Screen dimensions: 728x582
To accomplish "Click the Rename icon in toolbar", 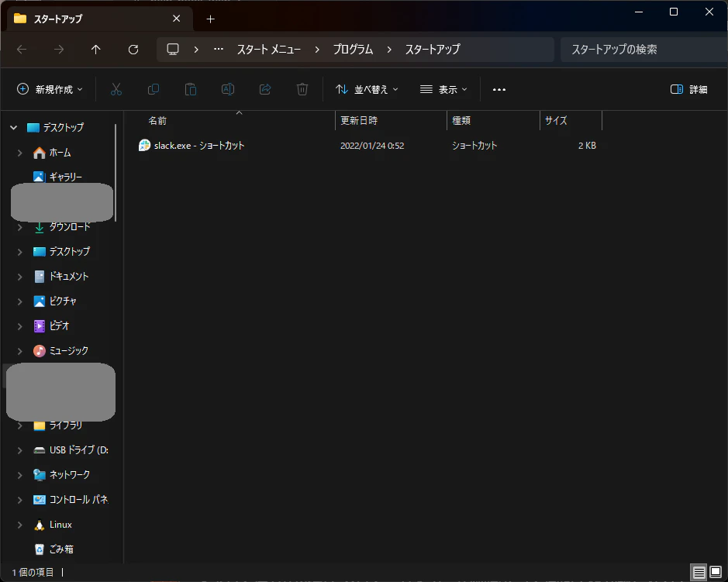I will tap(227, 89).
